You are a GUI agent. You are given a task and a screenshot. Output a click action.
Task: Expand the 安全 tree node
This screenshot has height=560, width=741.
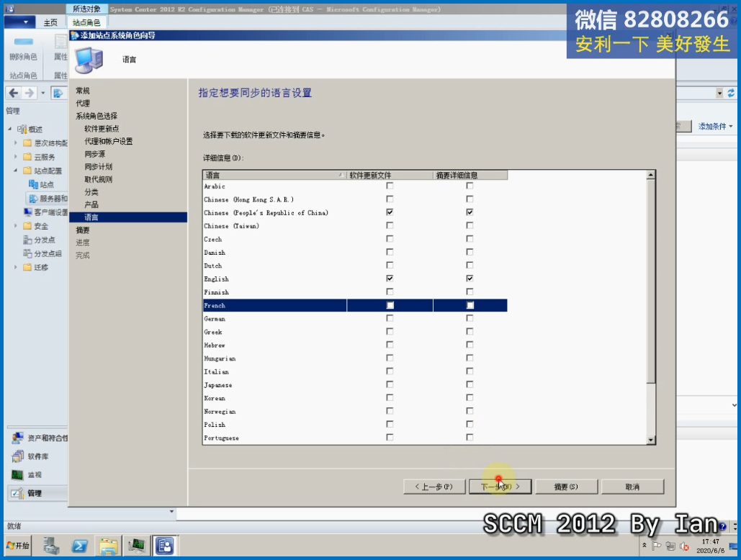16,226
